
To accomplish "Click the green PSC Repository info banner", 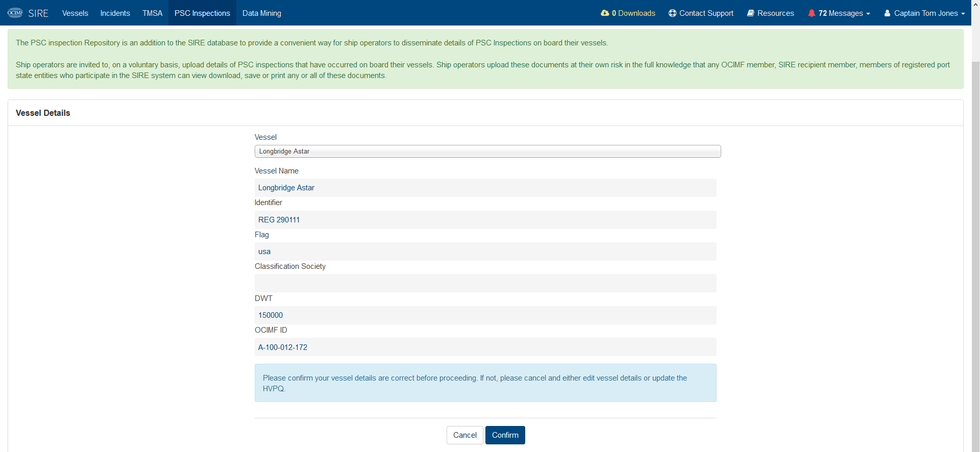I will (x=485, y=59).
